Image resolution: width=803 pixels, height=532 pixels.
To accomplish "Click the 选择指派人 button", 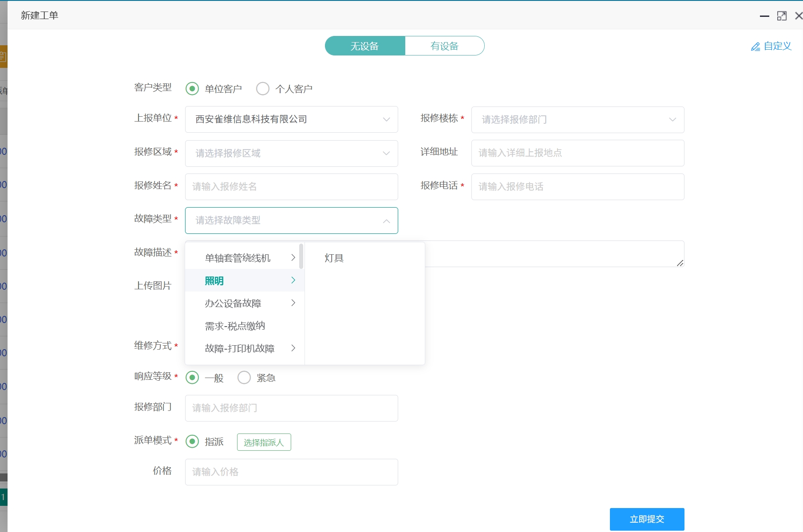I will point(264,442).
